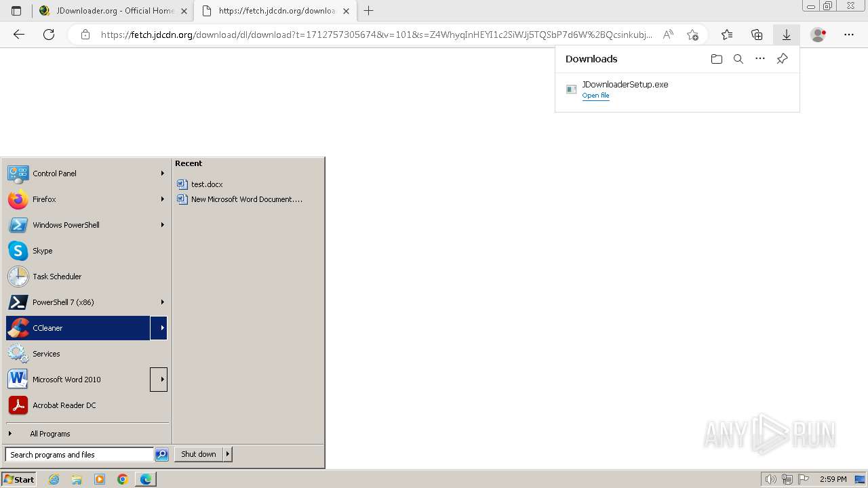The height and width of the screenshot is (488, 868).
Task: Open recent New Microsoft Word Document
Action: (239, 199)
